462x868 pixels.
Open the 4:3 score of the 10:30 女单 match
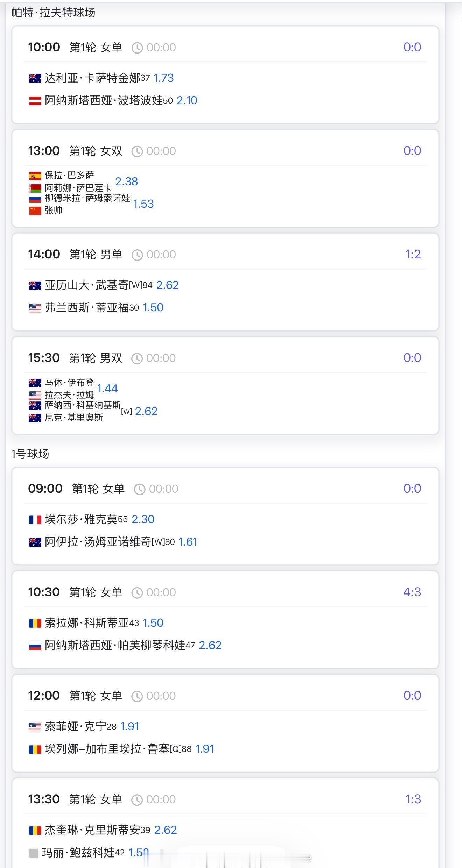412,592
